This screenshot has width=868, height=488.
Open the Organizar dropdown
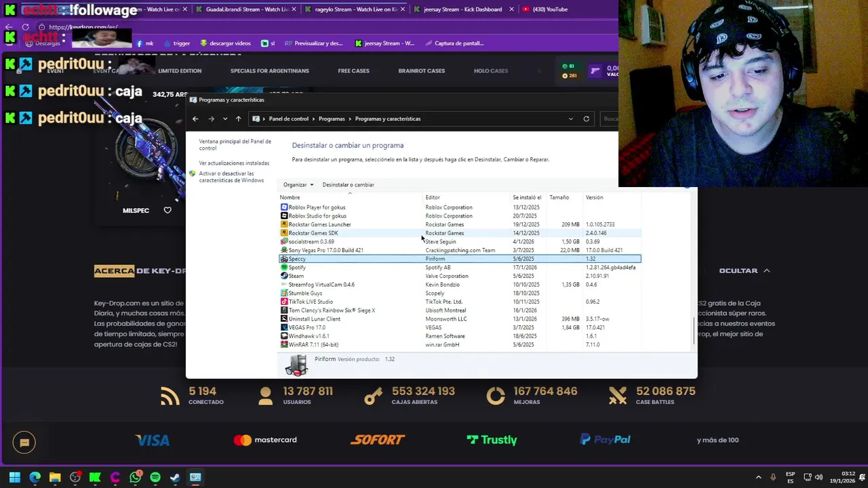click(x=298, y=184)
